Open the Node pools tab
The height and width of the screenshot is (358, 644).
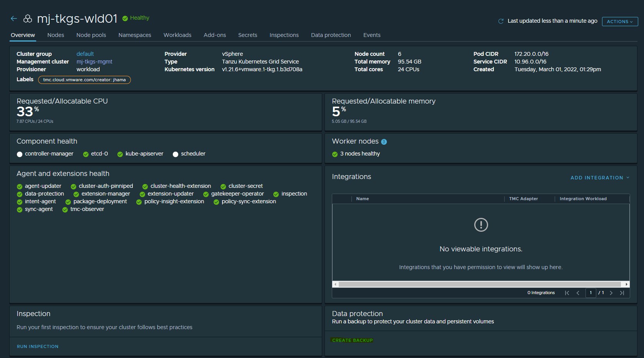pyautogui.click(x=91, y=35)
